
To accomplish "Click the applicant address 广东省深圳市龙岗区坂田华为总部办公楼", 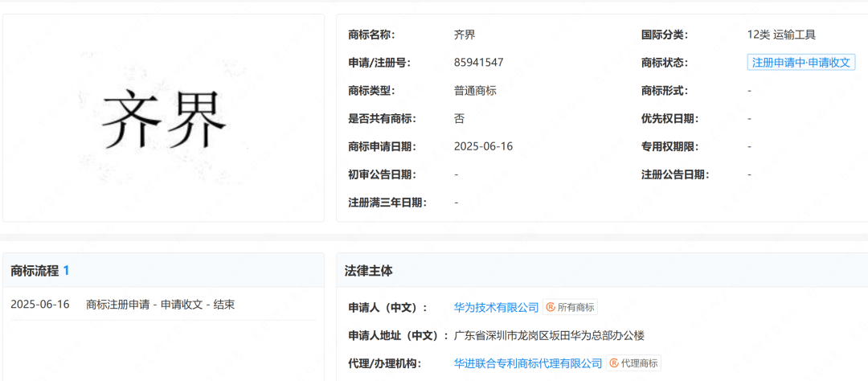I will coord(549,335).
